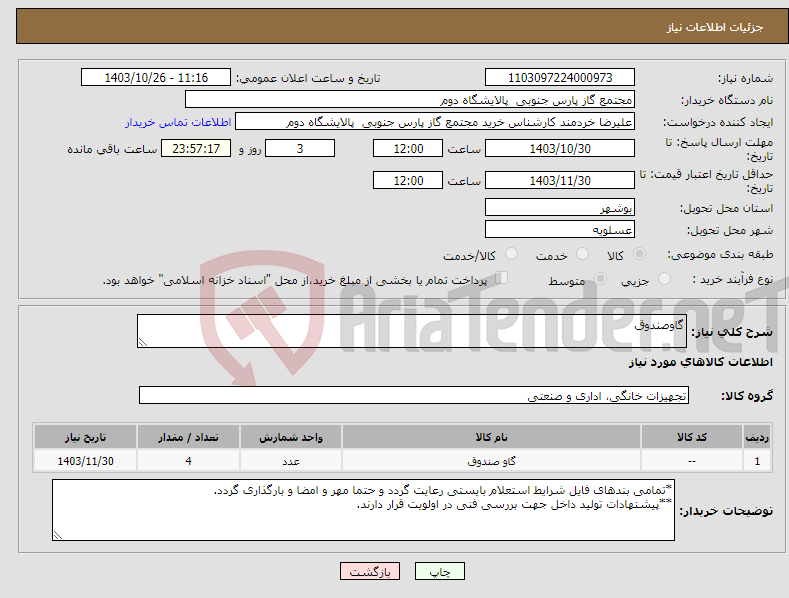
Task: Click the buyer notes text area
Action: pos(363,510)
